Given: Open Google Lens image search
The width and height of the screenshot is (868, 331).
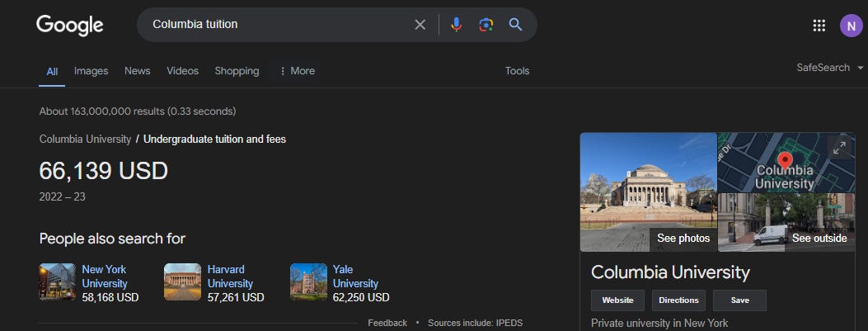Looking at the screenshot, I should tap(486, 25).
